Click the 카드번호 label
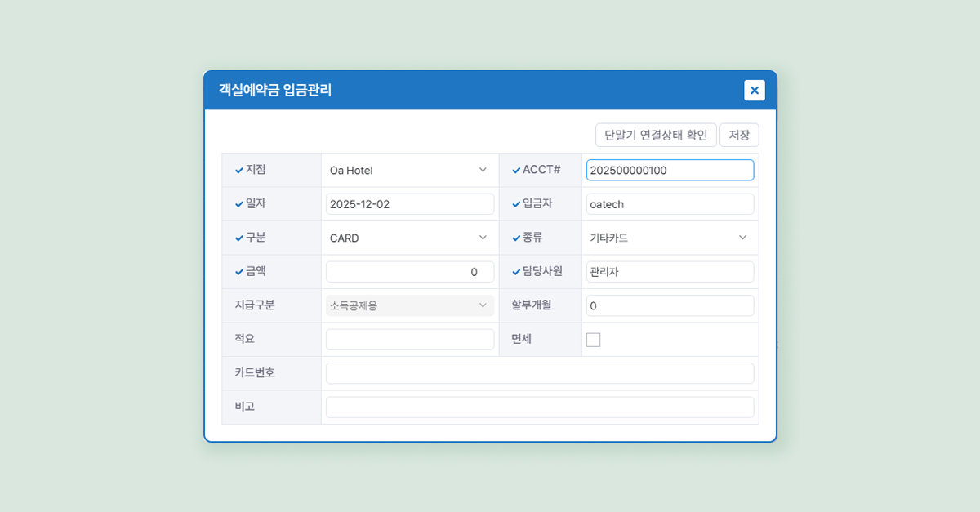The image size is (980, 512). tap(254, 372)
